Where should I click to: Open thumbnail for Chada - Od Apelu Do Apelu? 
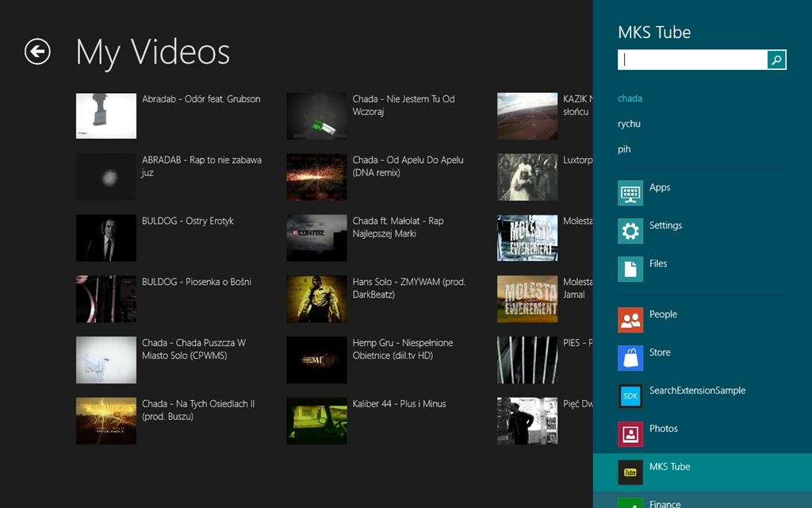[317, 177]
